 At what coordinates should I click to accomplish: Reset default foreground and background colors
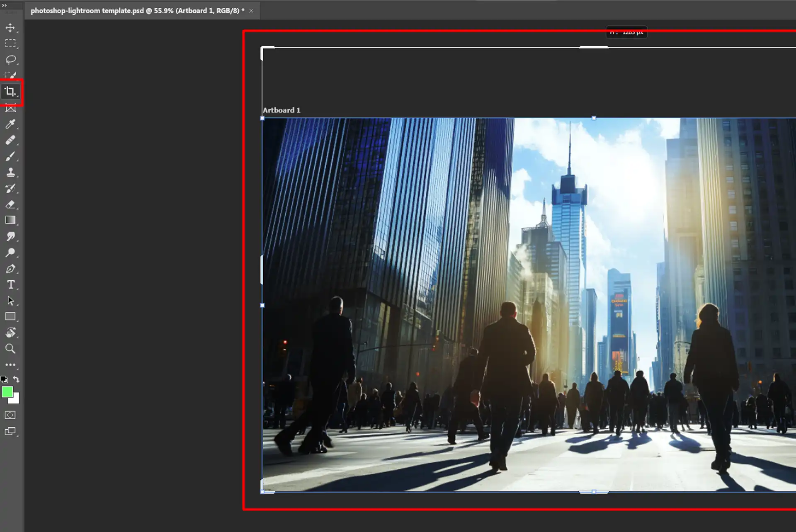(x=4, y=379)
